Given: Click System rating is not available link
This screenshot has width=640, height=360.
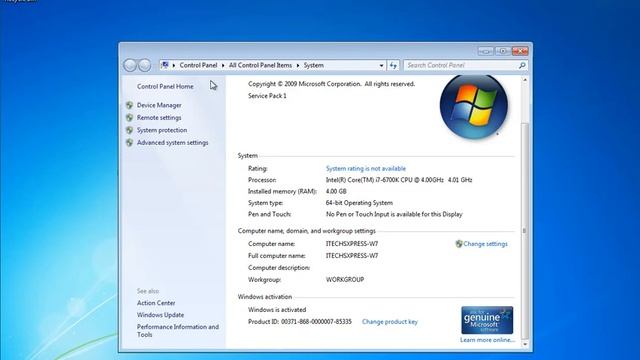Looking at the screenshot, I should click(x=366, y=169).
